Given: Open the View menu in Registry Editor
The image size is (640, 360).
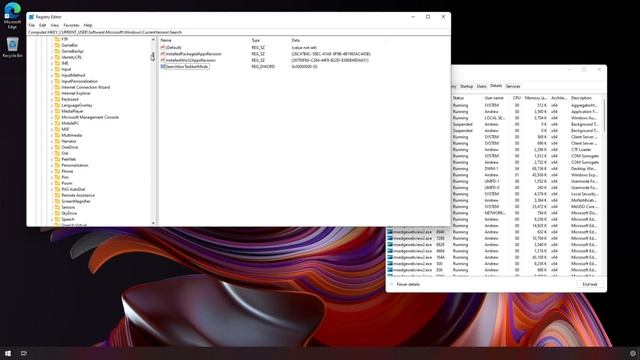Looking at the screenshot, I should click(55, 25).
